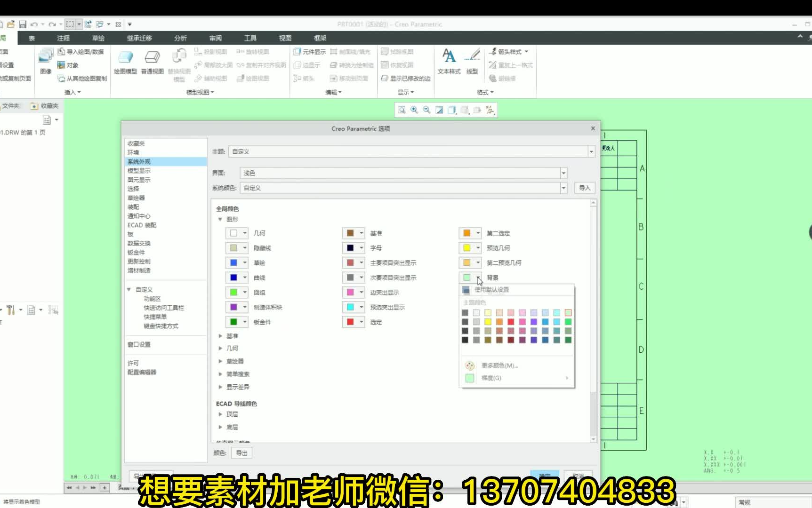812x508 pixels.
Task: Click the 导出 export colors button
Action: coord(241,453)
